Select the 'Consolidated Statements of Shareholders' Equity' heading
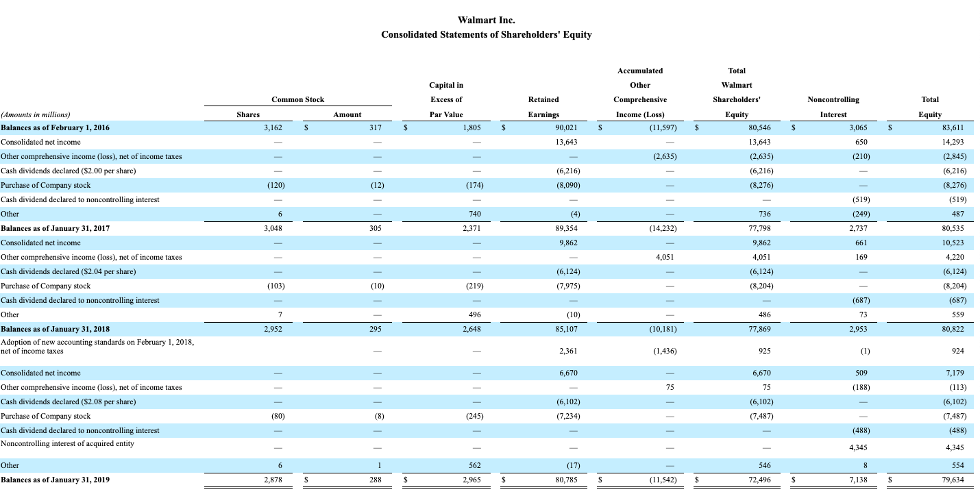The image size is (980, 494). [x=486, y=34]
